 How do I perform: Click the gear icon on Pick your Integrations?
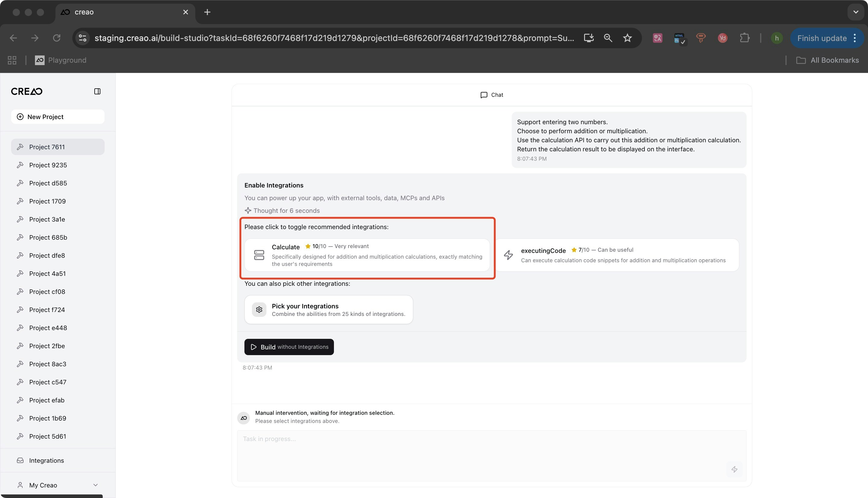click(x=259, y=309)
